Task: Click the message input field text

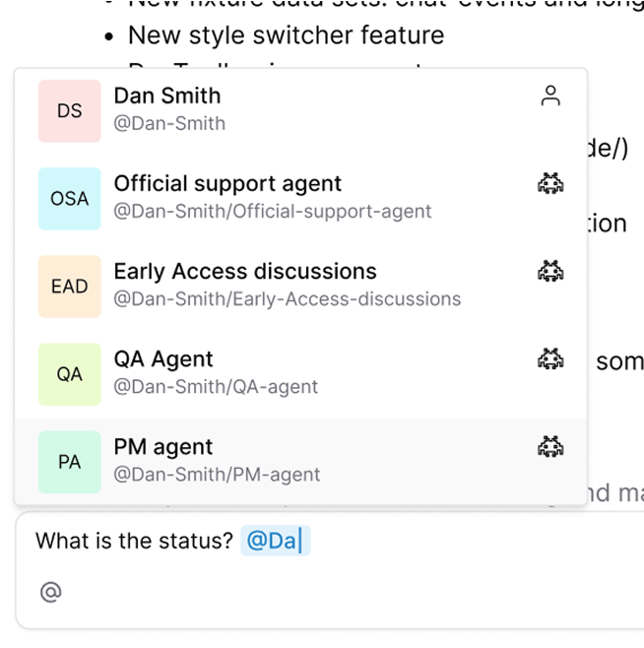Action: point(134,541)
